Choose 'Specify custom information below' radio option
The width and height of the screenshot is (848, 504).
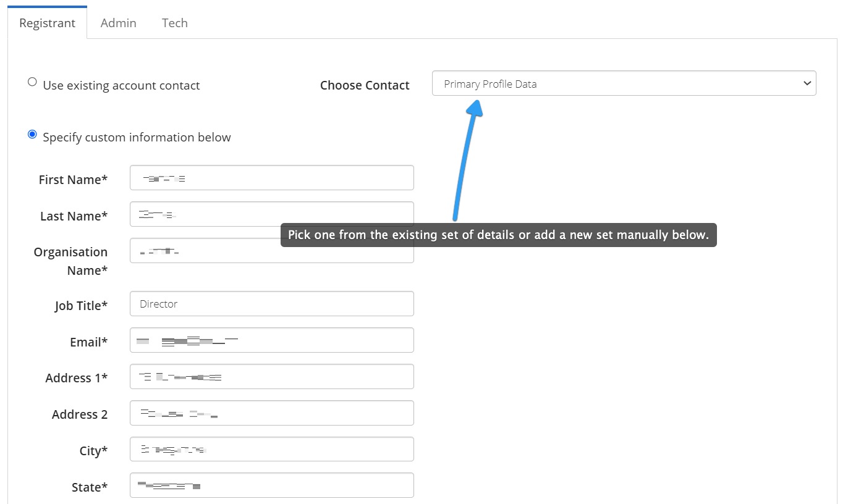pyautogui.click(x=33, y=135)
